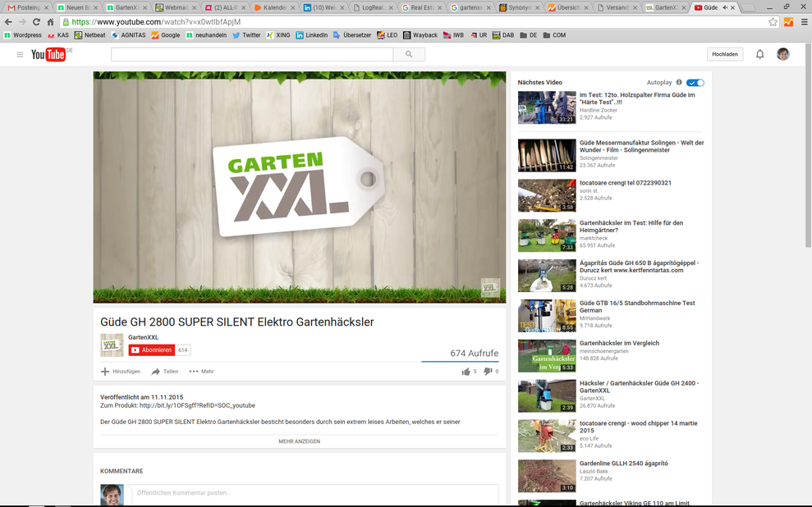Expand description with MEHR ANZEIGEN
This screenshot has width=812, height=507.
click(x=300, y=441)
